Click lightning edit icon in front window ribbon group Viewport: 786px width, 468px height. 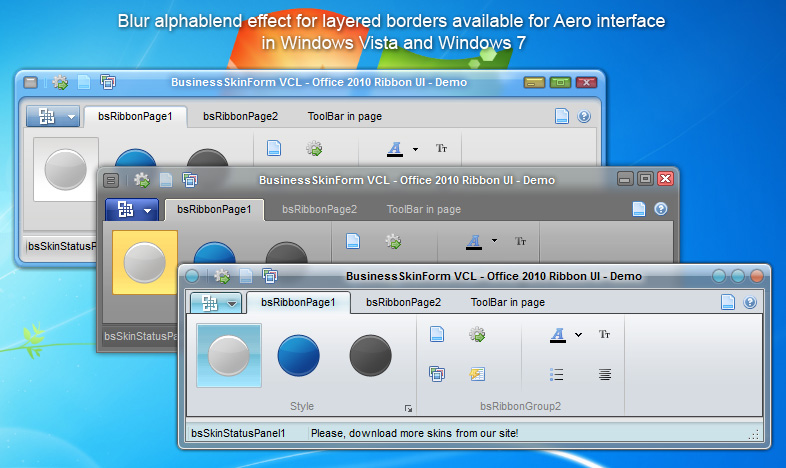coord(477,374)
